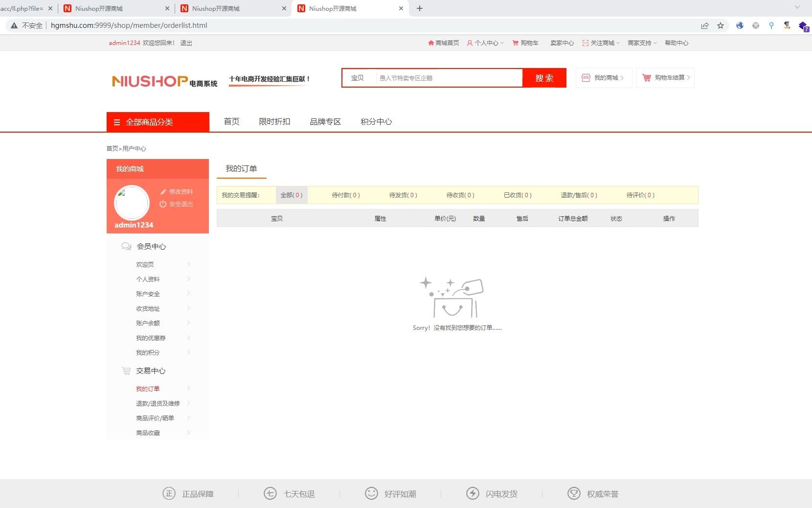Click the chevron next to 收货地址

(188, 308)
